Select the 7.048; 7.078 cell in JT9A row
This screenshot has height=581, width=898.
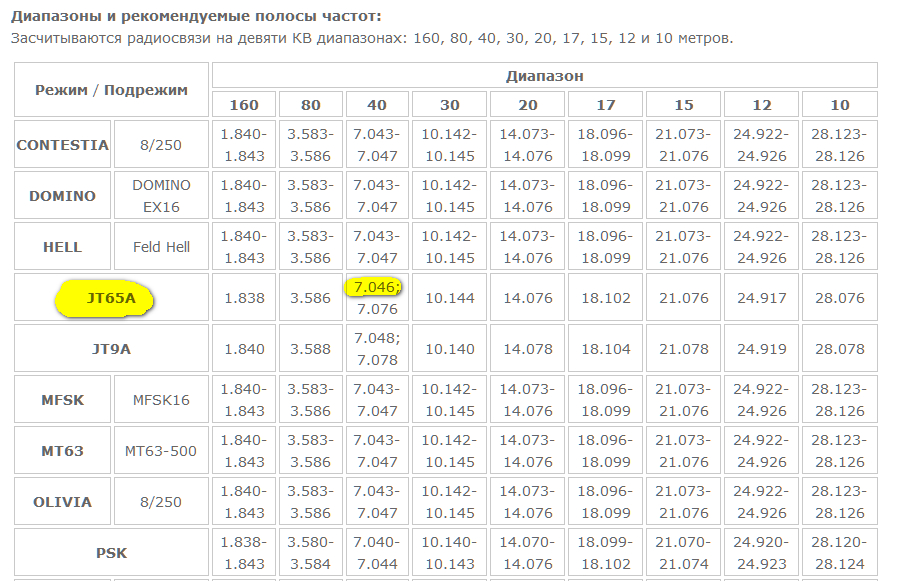(378, 349)
